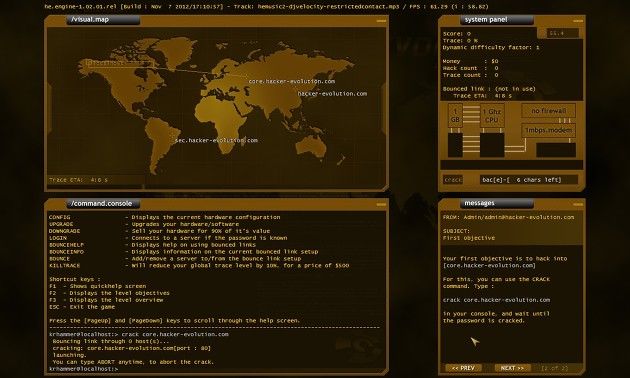Click the clock display in system panel

click(x=563, y=33)
